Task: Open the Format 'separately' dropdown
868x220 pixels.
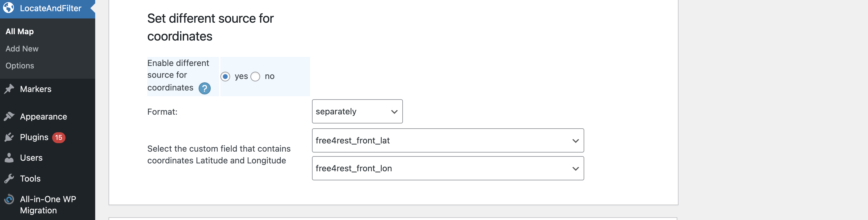Action: [x=357, y=111]
